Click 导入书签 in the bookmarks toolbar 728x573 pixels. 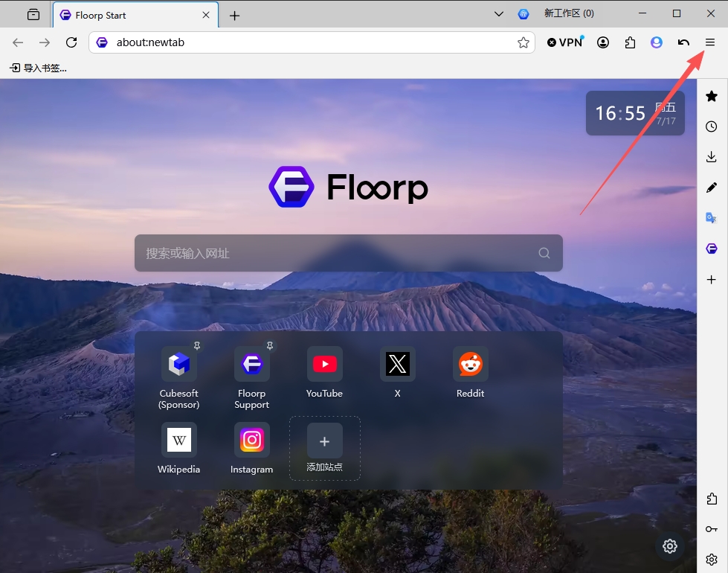(x=39, y=68)
